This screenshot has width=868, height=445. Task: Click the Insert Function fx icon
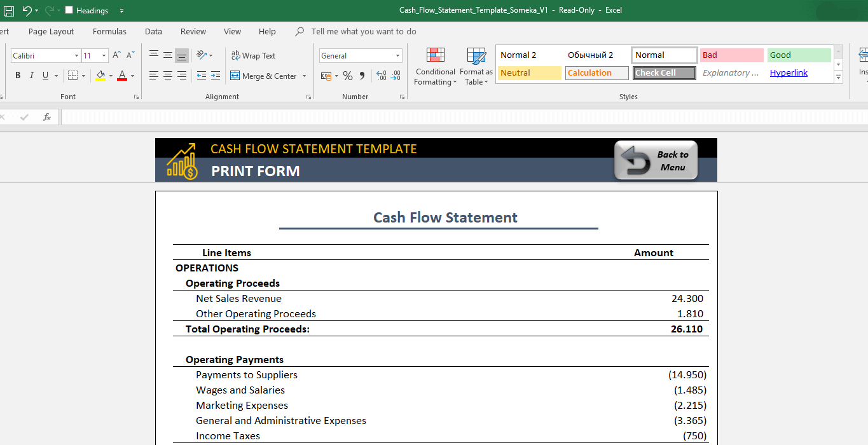(x=47, y=117)
